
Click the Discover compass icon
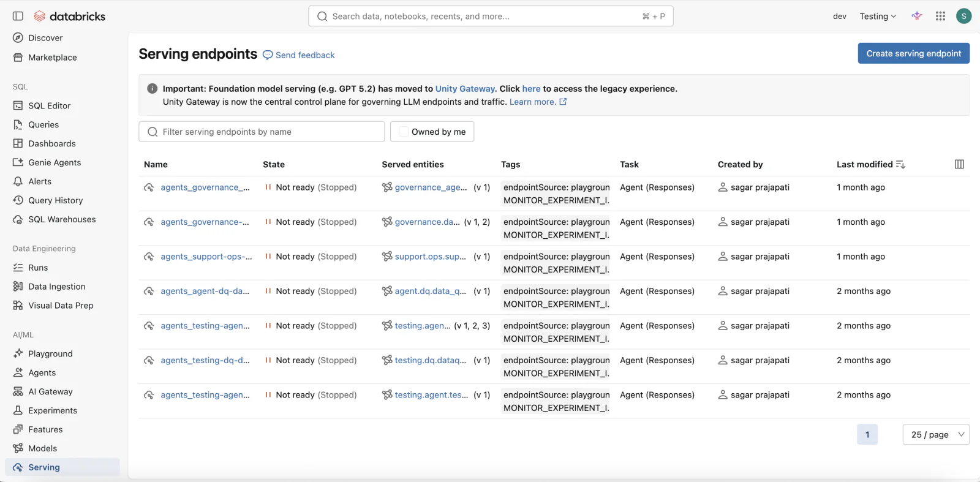[18, 38]
